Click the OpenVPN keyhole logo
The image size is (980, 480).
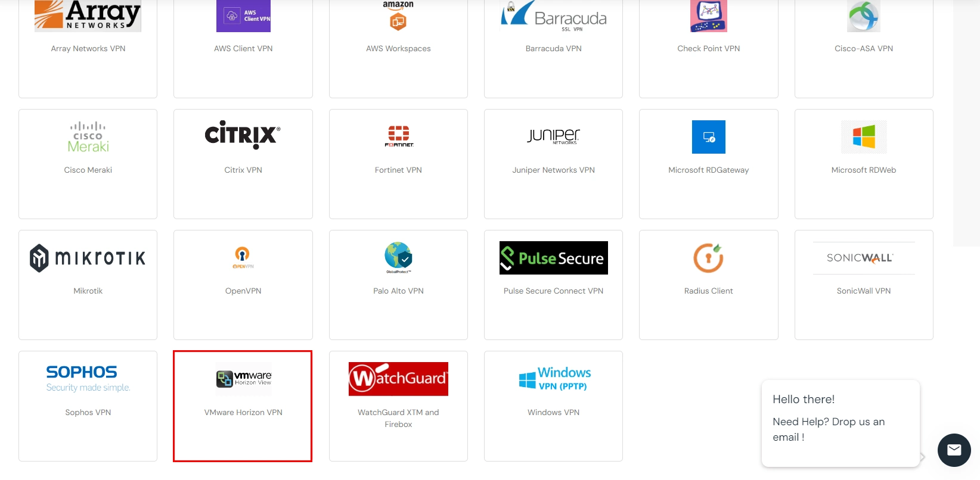243,258
